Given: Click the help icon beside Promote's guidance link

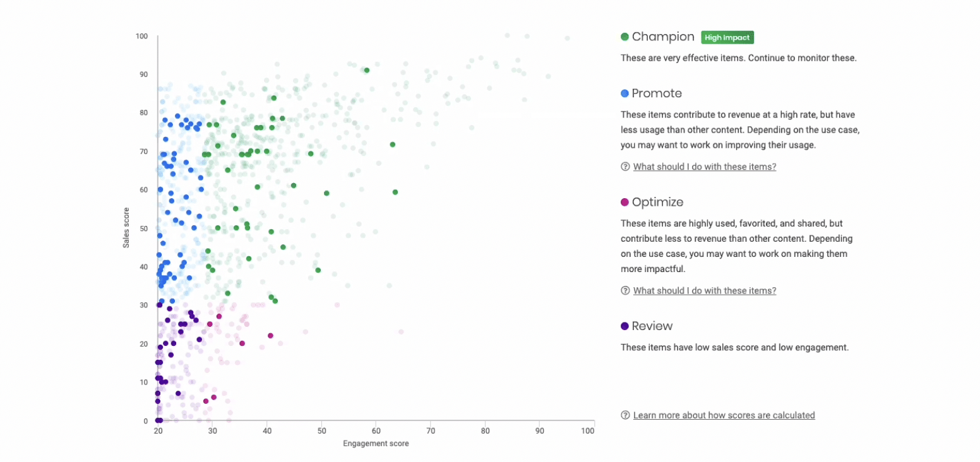Looking at the screenshot, I should point(625,167).
